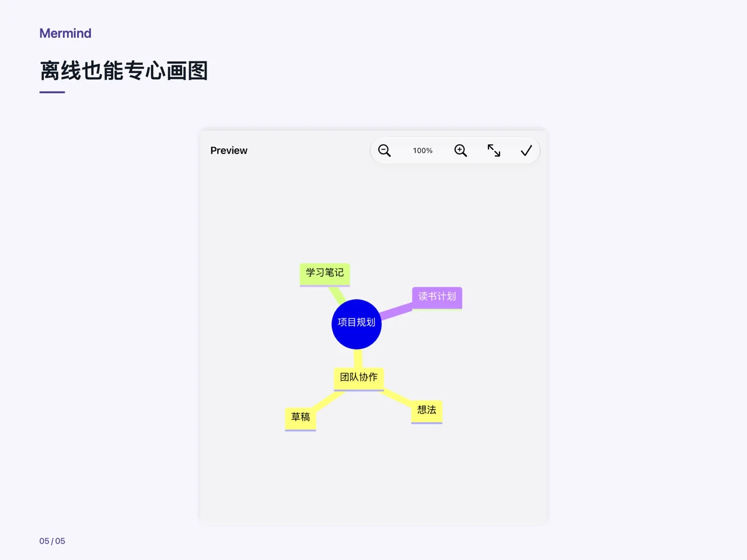Select the purple 读书计划 node
This screenshot has height=560, width=747.
[437, 297]
